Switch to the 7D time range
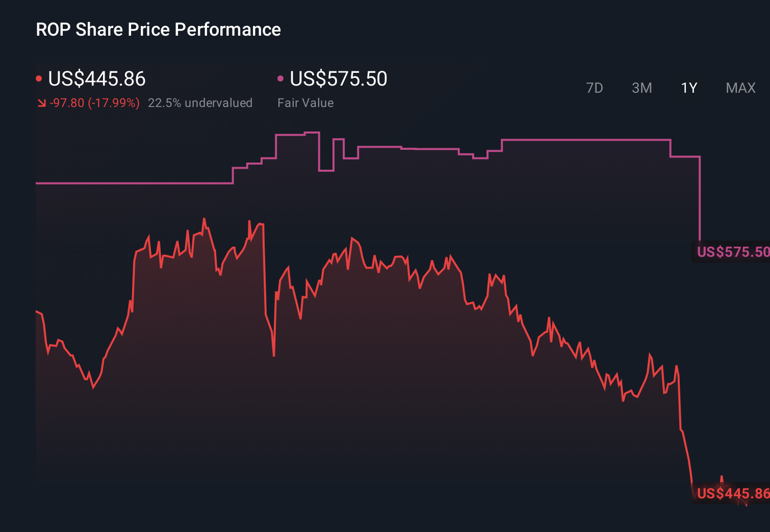 click(595, 88)
